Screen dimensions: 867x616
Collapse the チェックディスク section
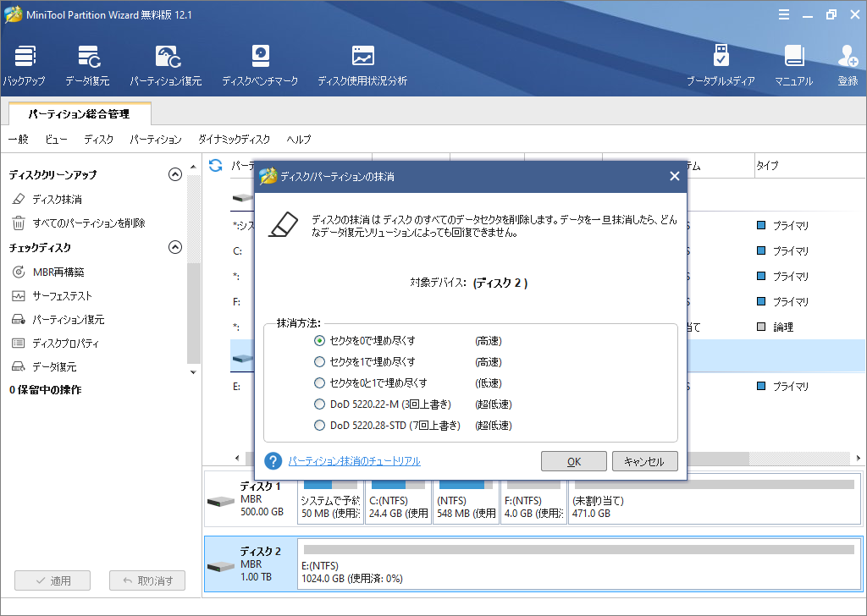coord(175,247)
